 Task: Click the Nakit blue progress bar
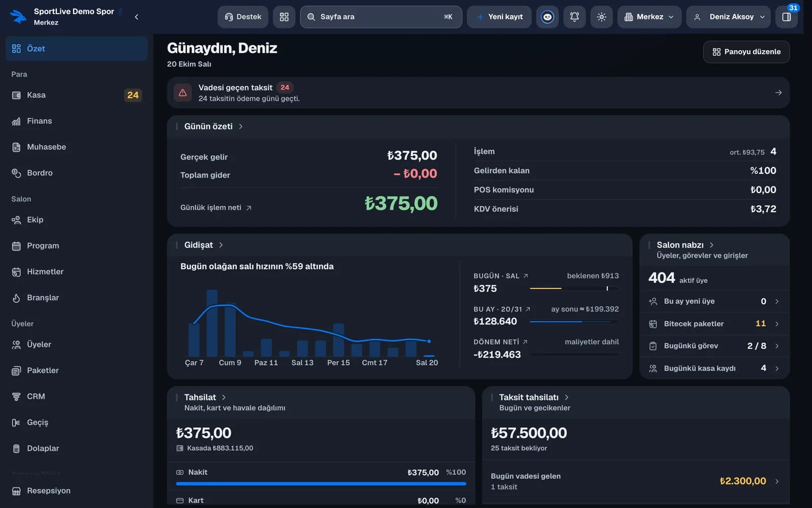click(x=321, y=484)
